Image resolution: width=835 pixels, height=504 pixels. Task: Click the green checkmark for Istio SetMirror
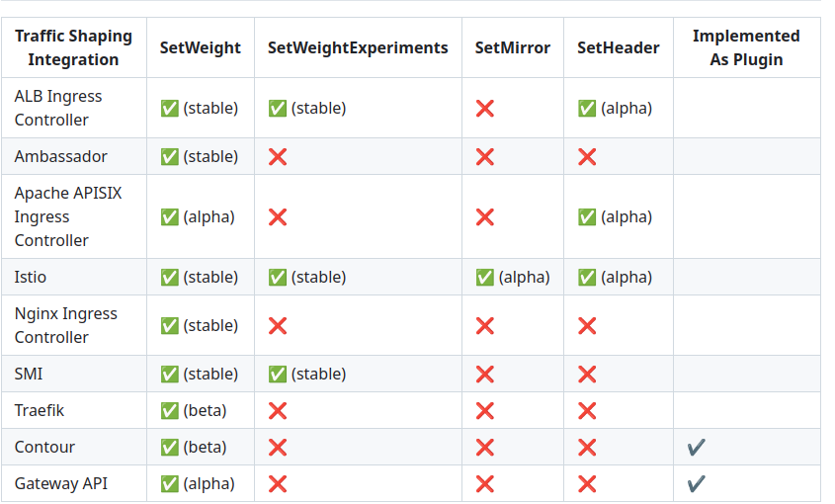point(484,278)
